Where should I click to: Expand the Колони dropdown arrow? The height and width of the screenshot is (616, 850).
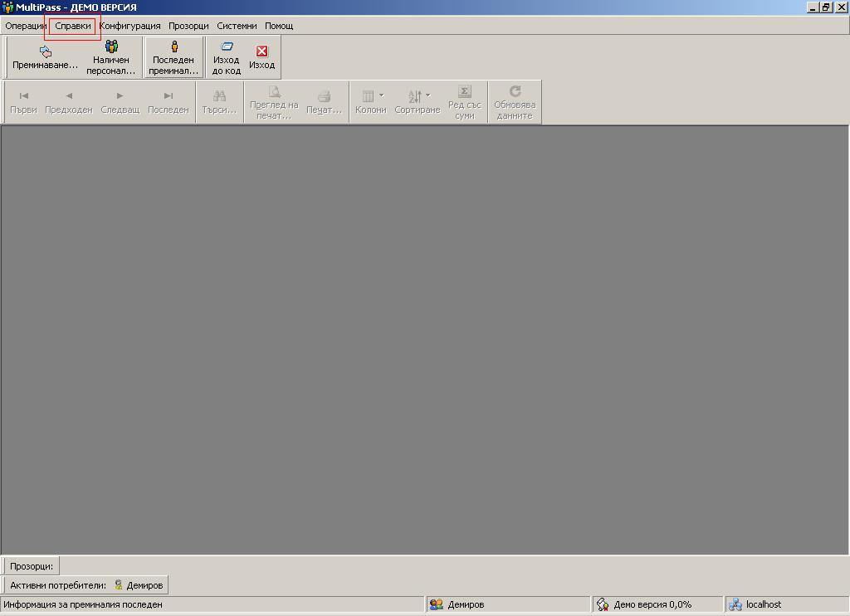point(381,95)
